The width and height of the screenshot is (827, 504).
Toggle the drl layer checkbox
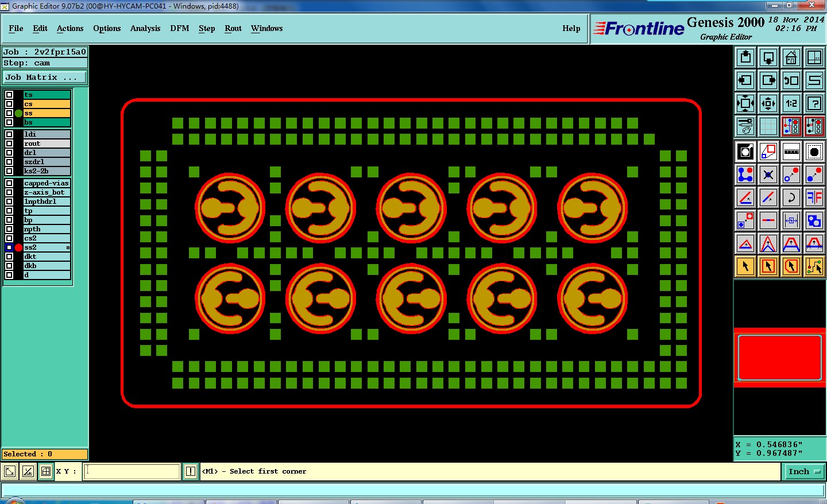click(x=9, y=153)
